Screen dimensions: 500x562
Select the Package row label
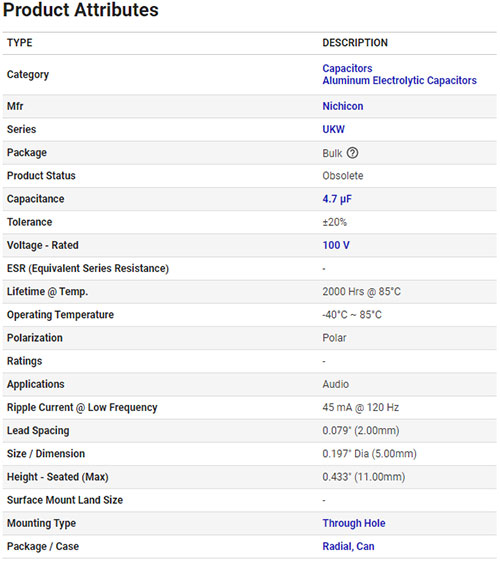point(27,153)
